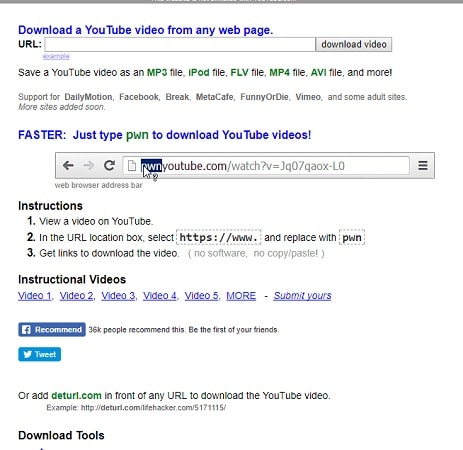
Task: Click 'MP3' green text
Action: pyautogui.click(x=157, y=72)
